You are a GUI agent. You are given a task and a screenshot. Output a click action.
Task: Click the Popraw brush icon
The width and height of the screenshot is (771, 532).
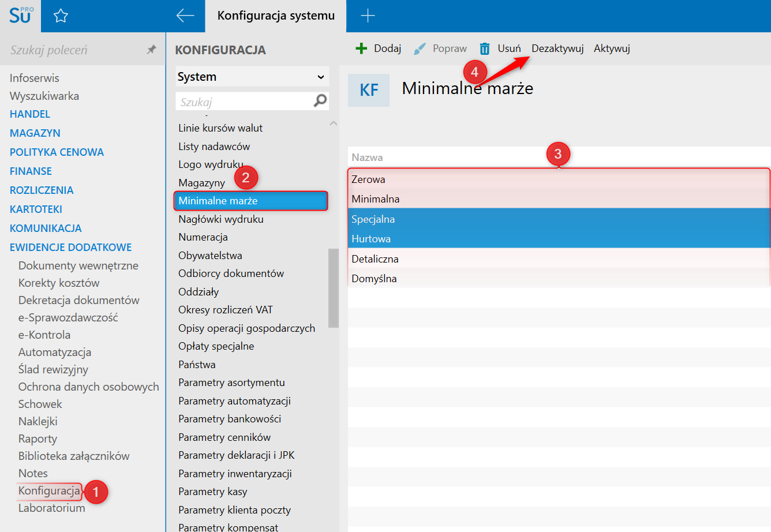coord(420,49)
